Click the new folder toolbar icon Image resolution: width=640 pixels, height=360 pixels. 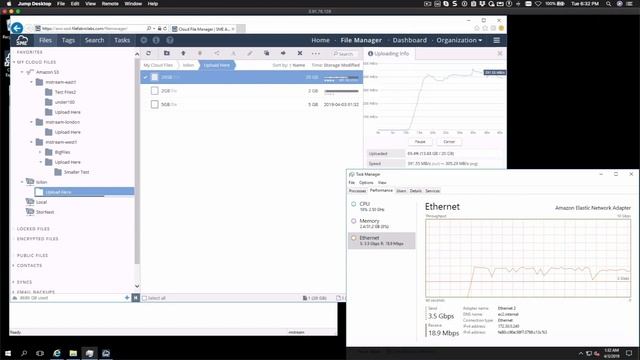pyautogui.click(x=167, y=53)
